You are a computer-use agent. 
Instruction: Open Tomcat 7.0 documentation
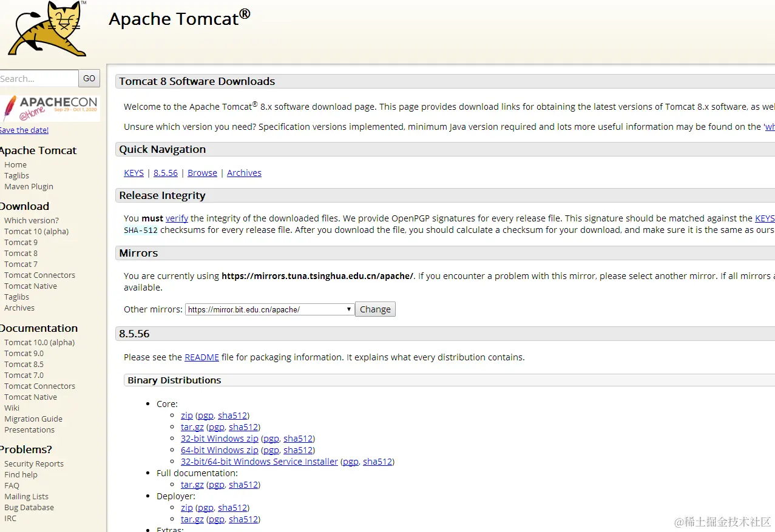pyautogui.click(x=24, y=375)
